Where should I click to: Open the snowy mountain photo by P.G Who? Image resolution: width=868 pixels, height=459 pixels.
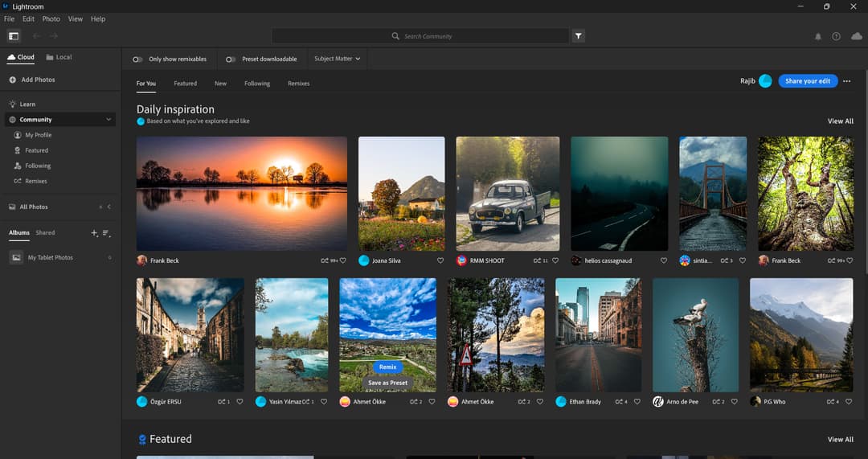coord(801,335)
